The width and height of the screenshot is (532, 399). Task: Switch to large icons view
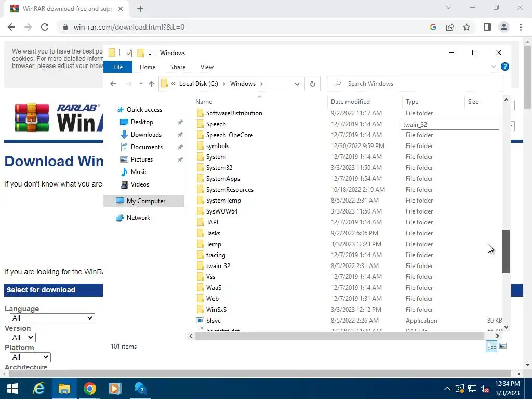tap(503, 346)
